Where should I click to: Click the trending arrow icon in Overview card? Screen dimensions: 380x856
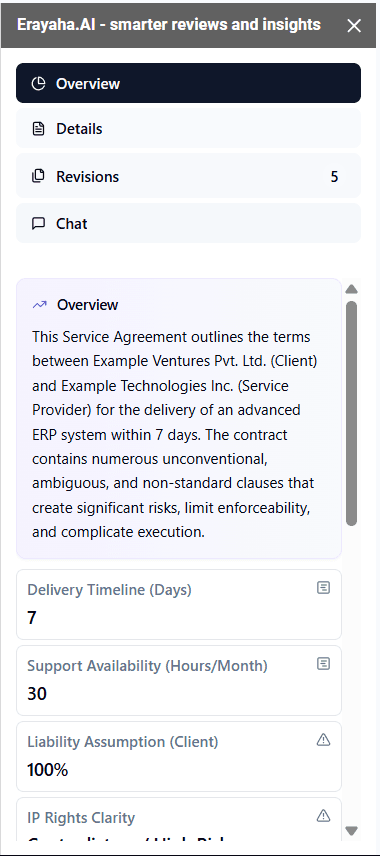[x=39, y=305]
